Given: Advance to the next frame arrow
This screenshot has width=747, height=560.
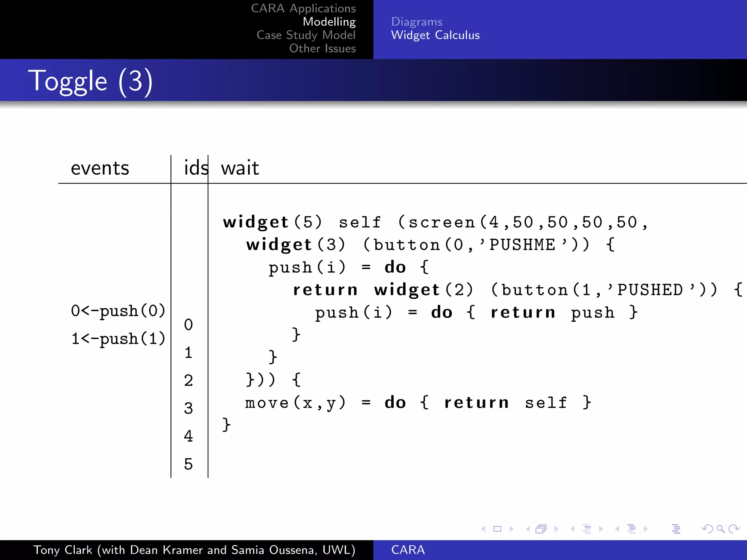Looking at the screenshot, I should click(x=556, y=529).
